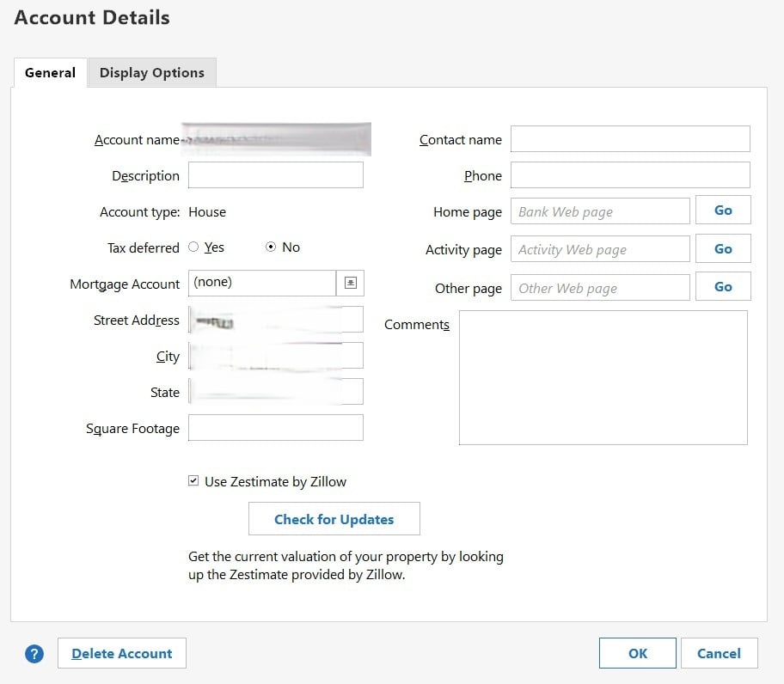Image resolution: width=784 pixels, height=684 pixels.
Task: Switch to the Display Options tab
Action: pyautogui.click(x=152, y=73)
